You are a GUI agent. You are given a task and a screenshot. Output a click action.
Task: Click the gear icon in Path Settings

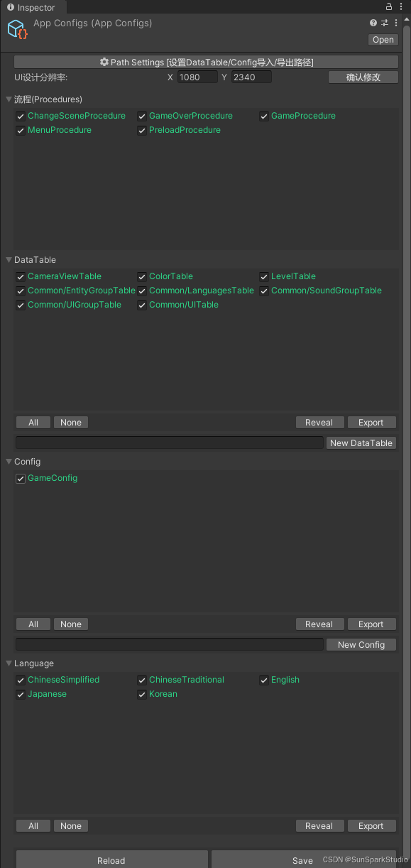coord(104,63)
